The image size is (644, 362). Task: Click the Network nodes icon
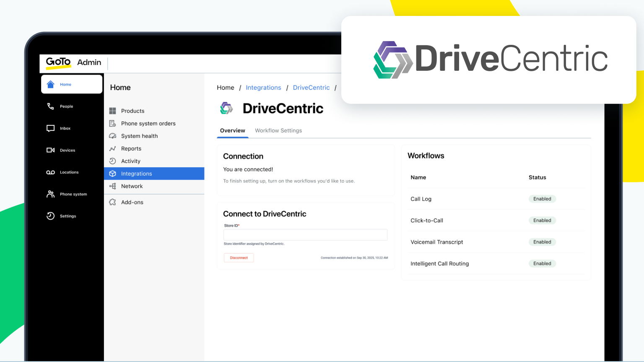click(x=112, y=186)
